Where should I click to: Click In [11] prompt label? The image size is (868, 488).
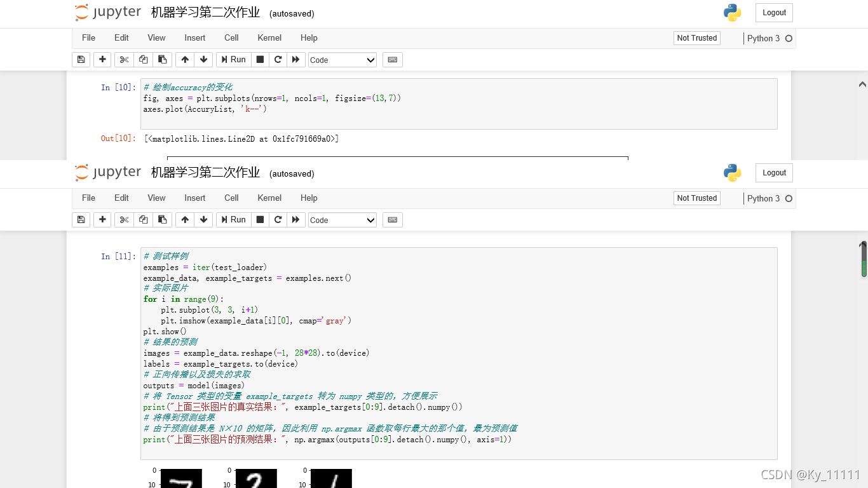click(x=118, y=256)
